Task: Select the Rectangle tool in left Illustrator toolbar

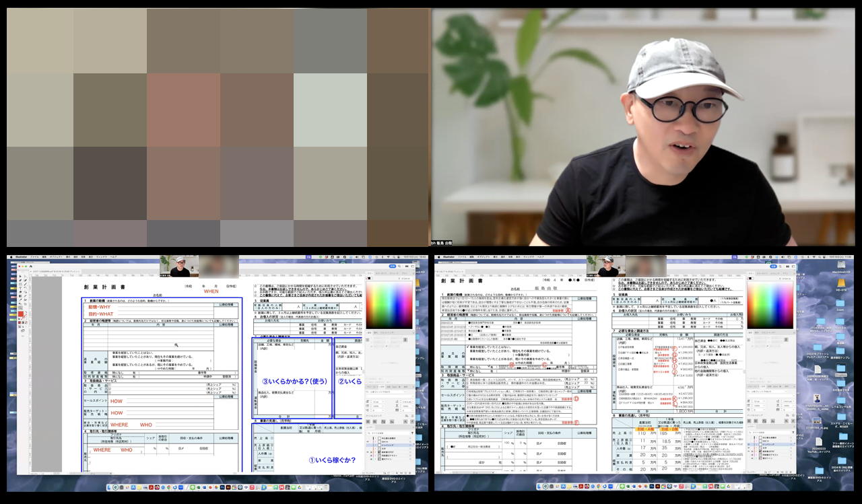Action: click(20, 284)
